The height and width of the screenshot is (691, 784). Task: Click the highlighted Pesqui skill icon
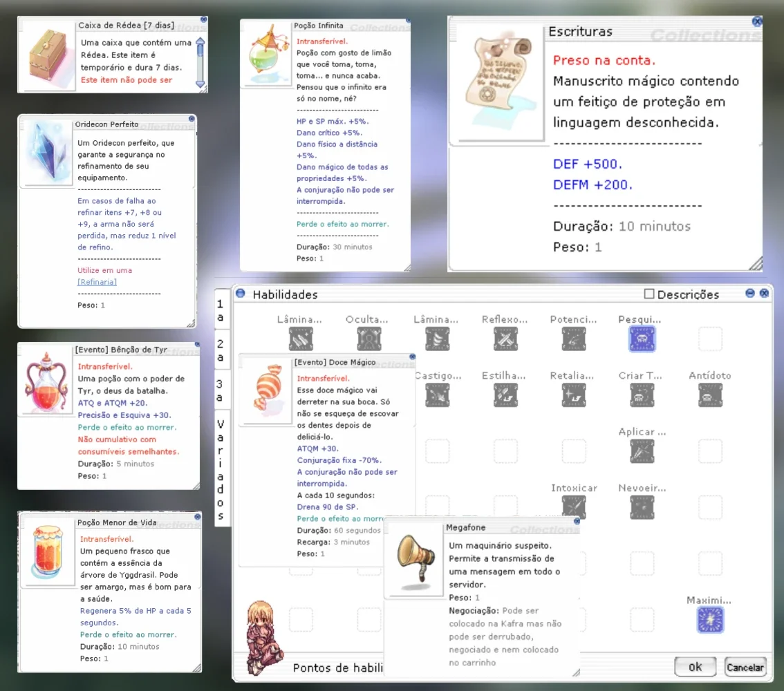click(642, 339)
